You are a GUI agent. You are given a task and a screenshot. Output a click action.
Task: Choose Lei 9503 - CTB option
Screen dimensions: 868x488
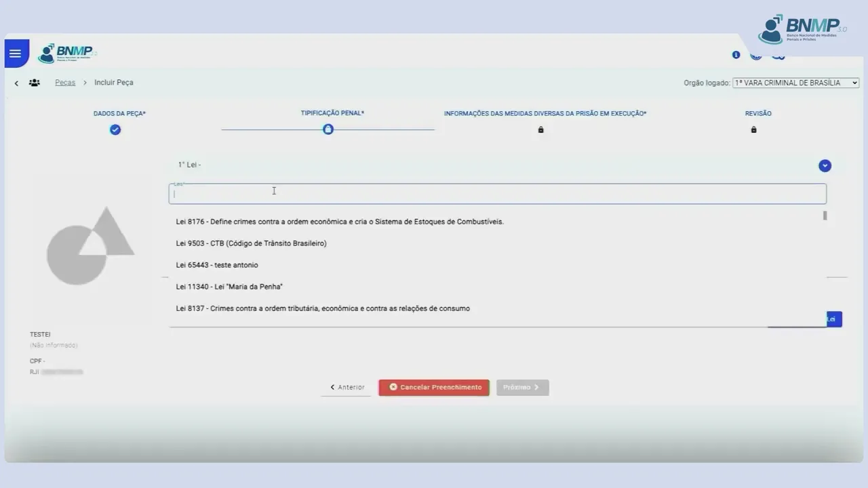click(498, 243)
